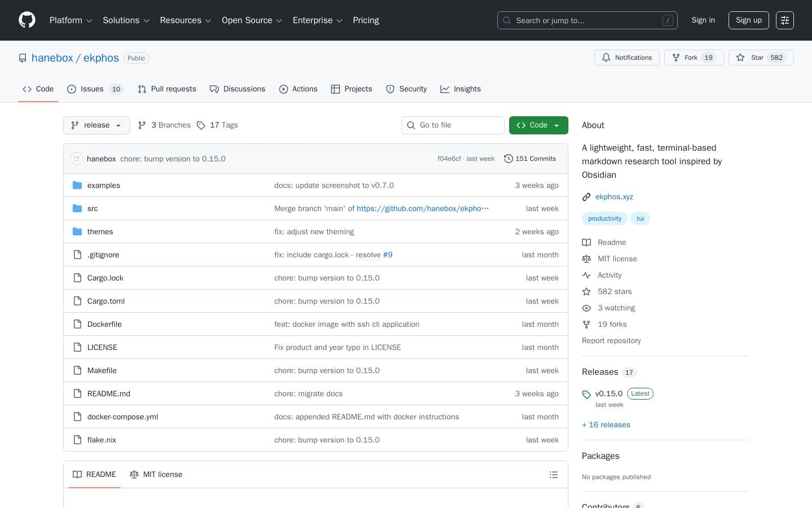
Task: Open the release branch dropdown
Action: [96, 125]
